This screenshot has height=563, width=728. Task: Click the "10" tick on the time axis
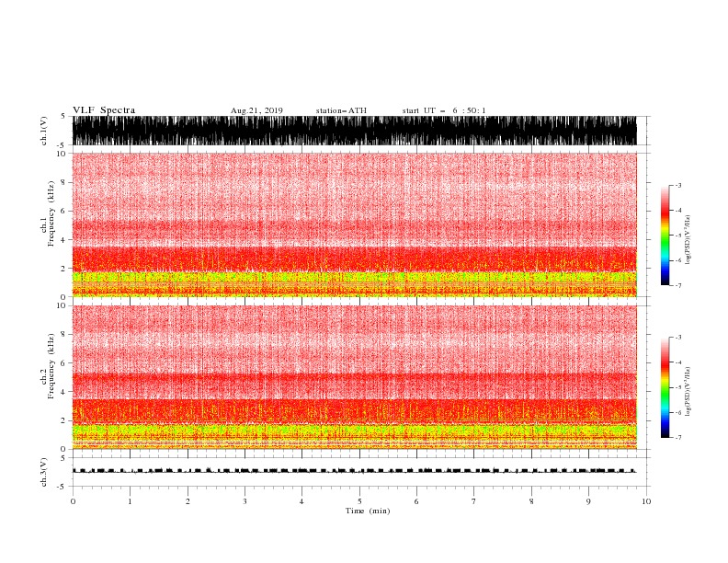646,501
